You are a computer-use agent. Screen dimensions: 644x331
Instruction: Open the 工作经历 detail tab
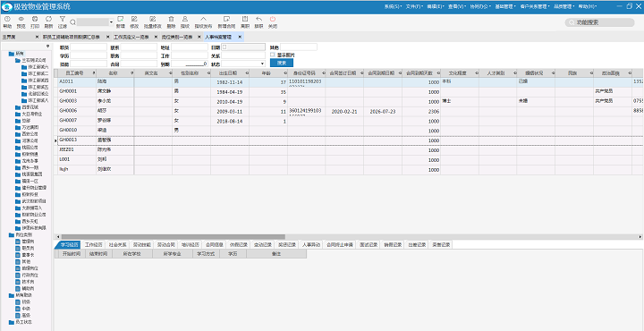[94, 244]
